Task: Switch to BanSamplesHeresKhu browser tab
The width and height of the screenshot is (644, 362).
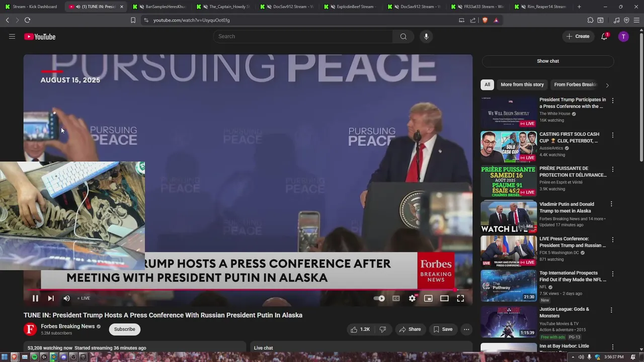Action: coord(159,7)
